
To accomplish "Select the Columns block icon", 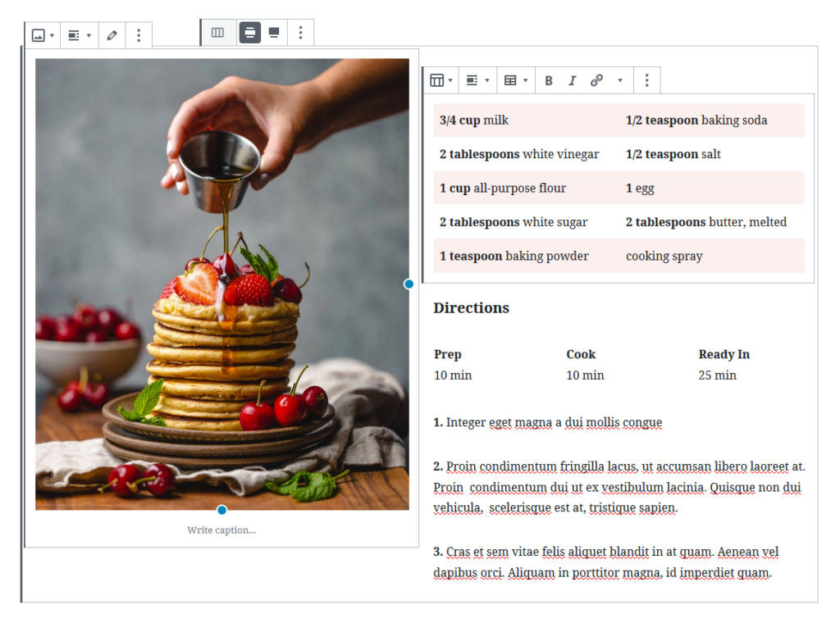I will coord(218,32).
